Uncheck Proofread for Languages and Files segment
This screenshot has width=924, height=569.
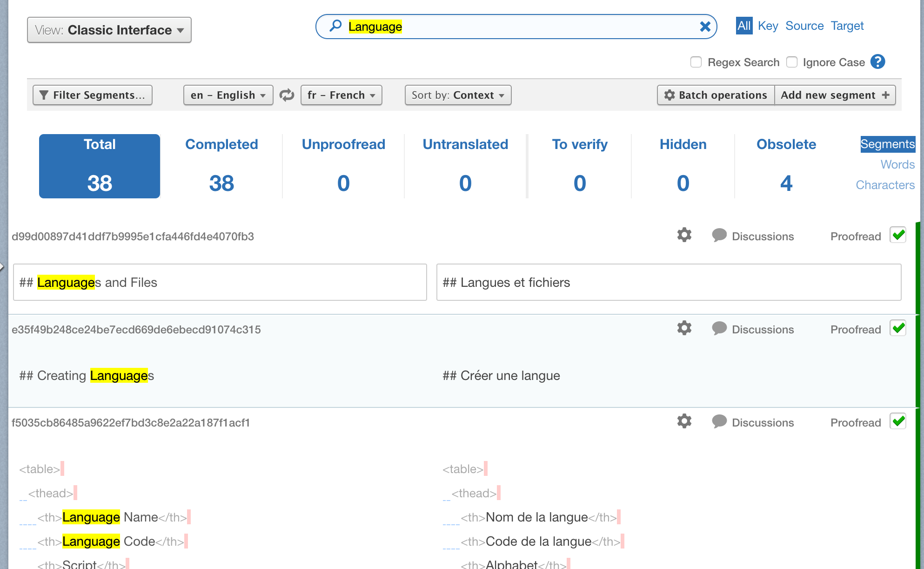click(x=898, y=235)
